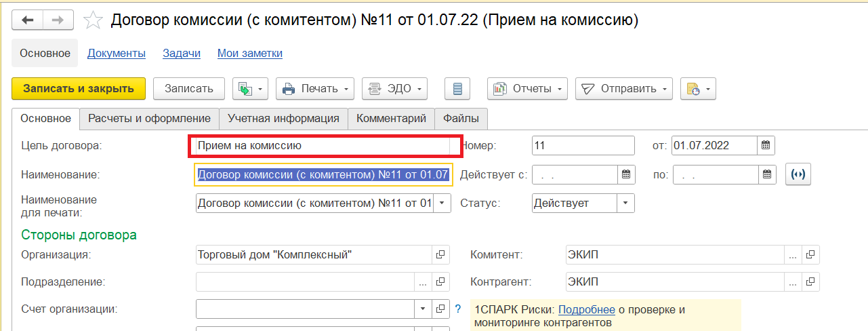Open the Документы link
The width and height of the screenshot is (868, 331).
point(117,53)
